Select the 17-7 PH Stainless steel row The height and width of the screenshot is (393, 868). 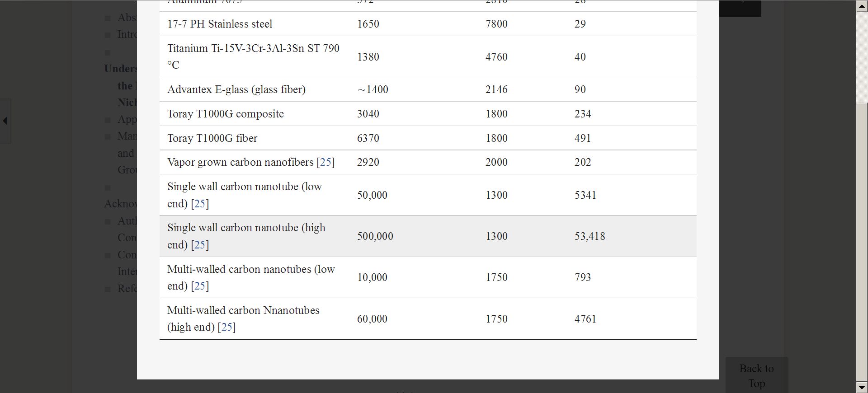click(x=428, y=24)
